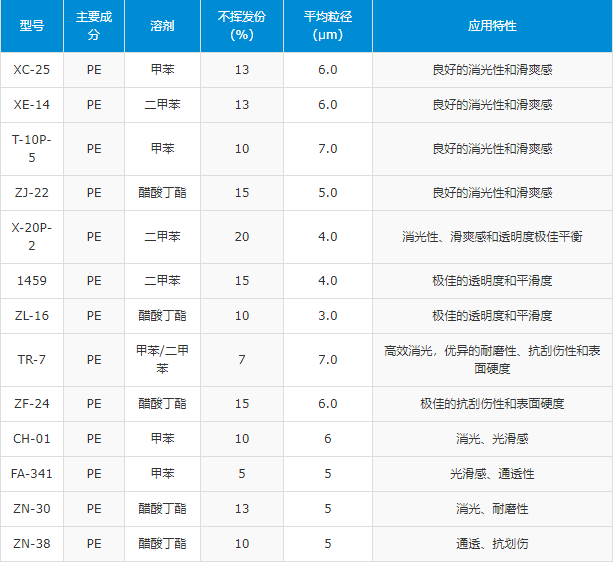The image size is (613, 562).
Task: Click the 型号 column header
Action: click(31, 26)
